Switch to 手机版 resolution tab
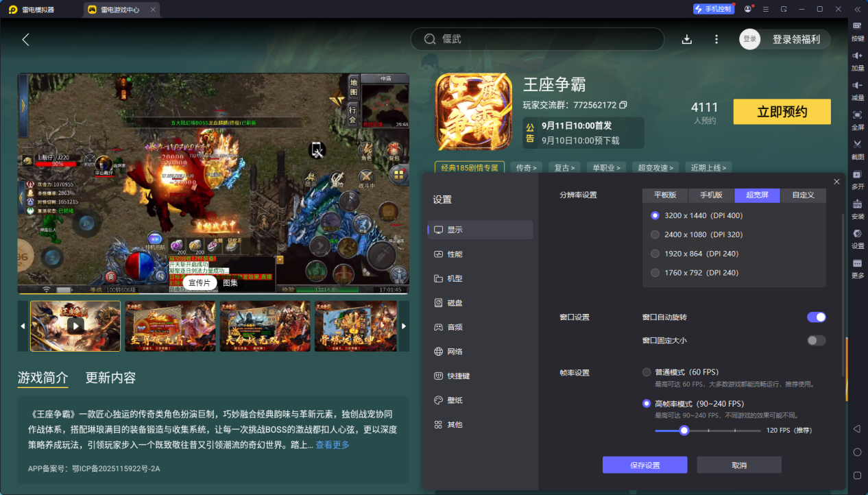Image resolution: width=868 pixels, height=495 pixels. click(711, 195)
